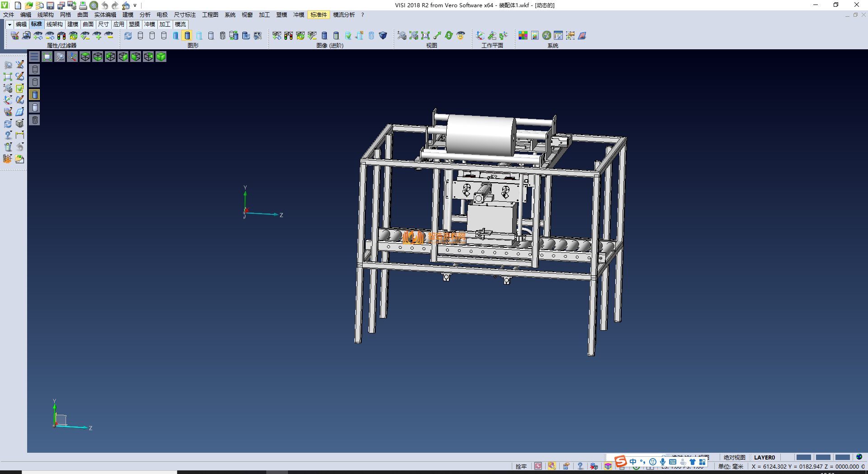Click the color palette grid icon

click(523, 36)
